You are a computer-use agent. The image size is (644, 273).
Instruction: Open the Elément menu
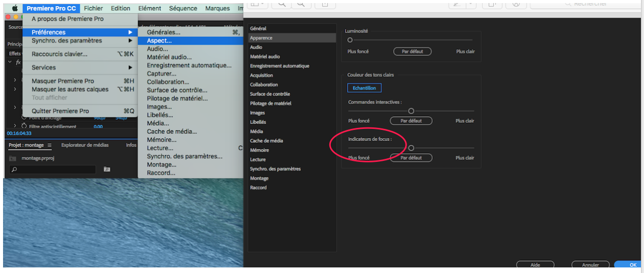click(150, 8)
